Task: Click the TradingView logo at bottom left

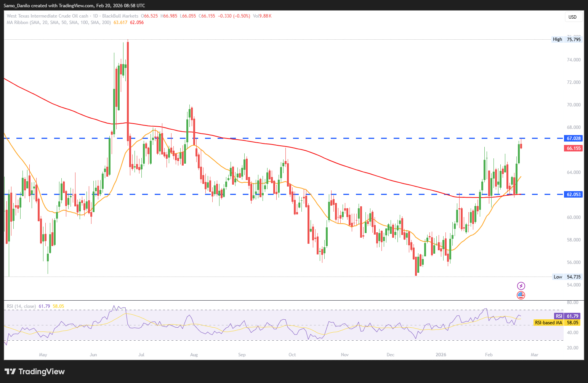Action: pyautogui.click(x=35, y=372)
